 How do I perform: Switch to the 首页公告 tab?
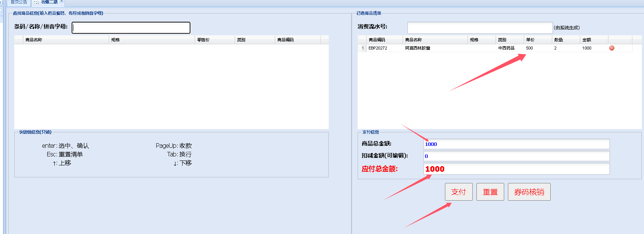[18, 2]
